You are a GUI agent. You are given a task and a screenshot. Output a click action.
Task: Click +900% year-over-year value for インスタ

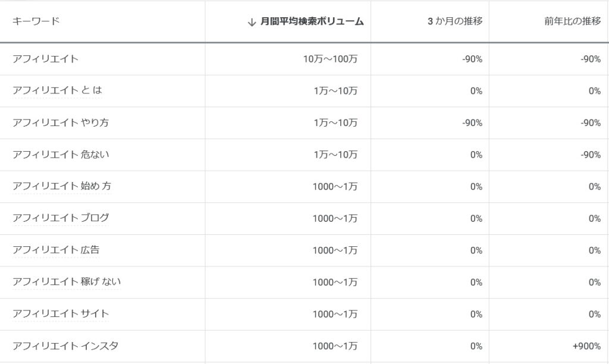586,346
